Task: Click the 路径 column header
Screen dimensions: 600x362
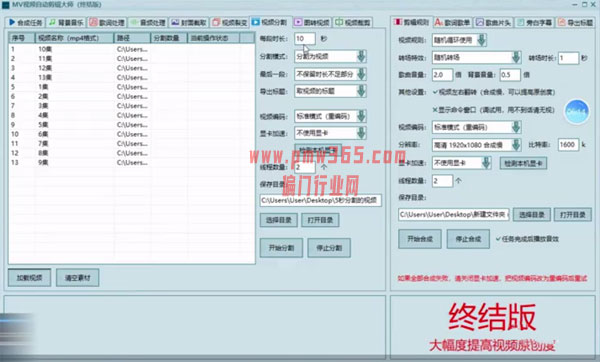Action: click(x=132, y=38)
